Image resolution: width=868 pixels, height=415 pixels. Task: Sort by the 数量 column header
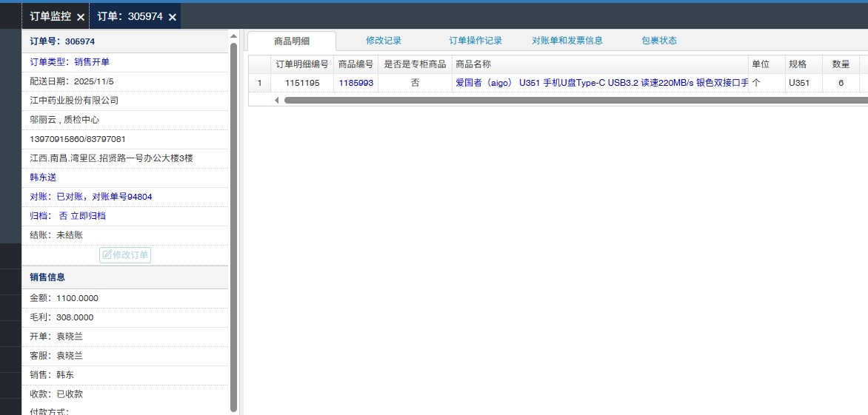click(x=841, y=64)
